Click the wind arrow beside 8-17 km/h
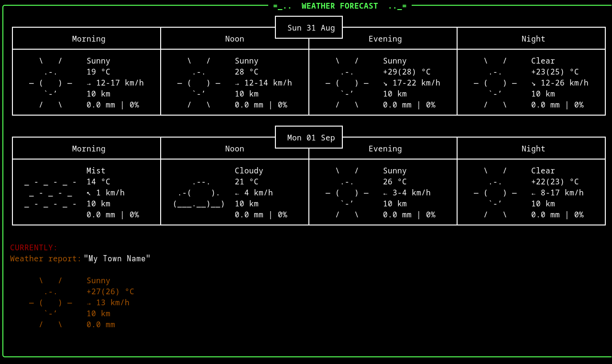Viewport: 612px width, 364px height. 534,193
